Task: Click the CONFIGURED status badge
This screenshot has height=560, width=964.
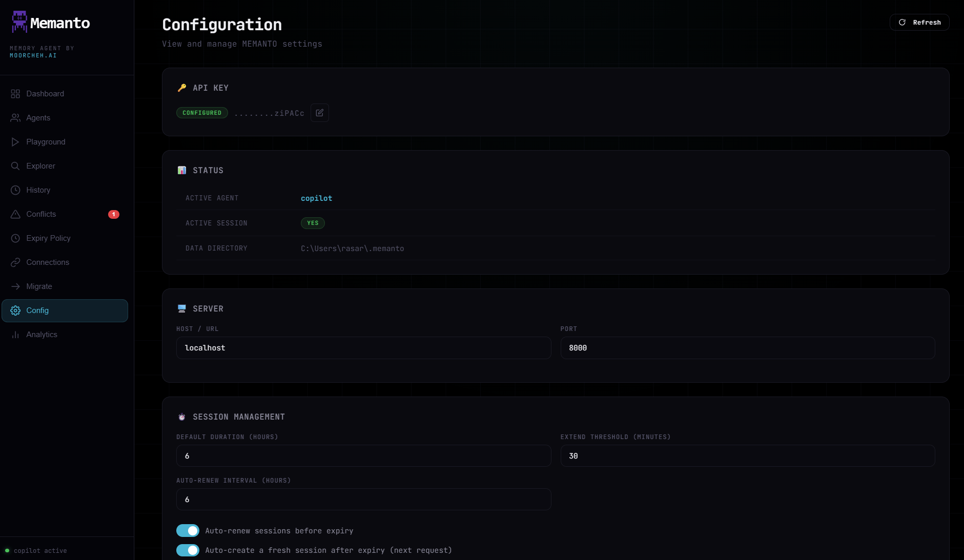Action: click(x=202, y=113)
